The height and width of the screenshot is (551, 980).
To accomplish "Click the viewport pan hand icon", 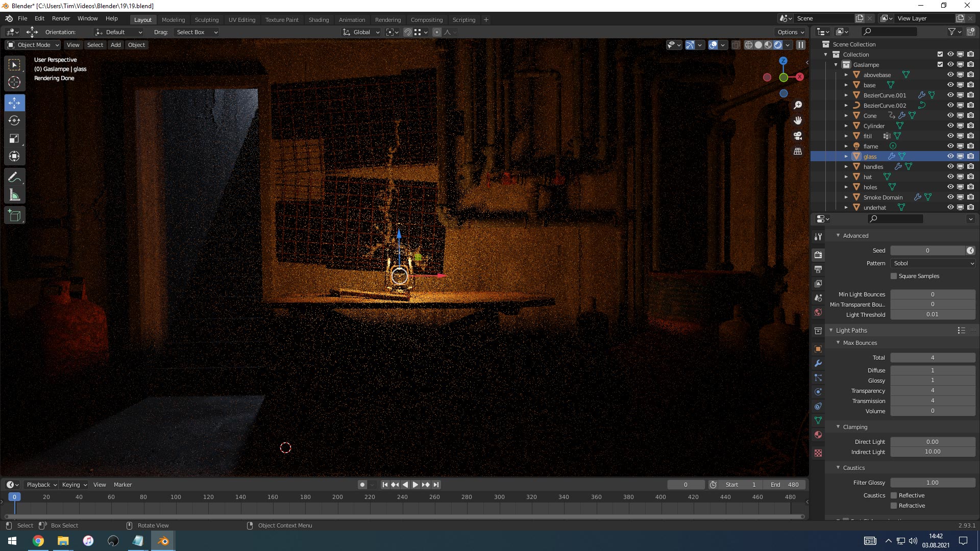I will point(798,120).
